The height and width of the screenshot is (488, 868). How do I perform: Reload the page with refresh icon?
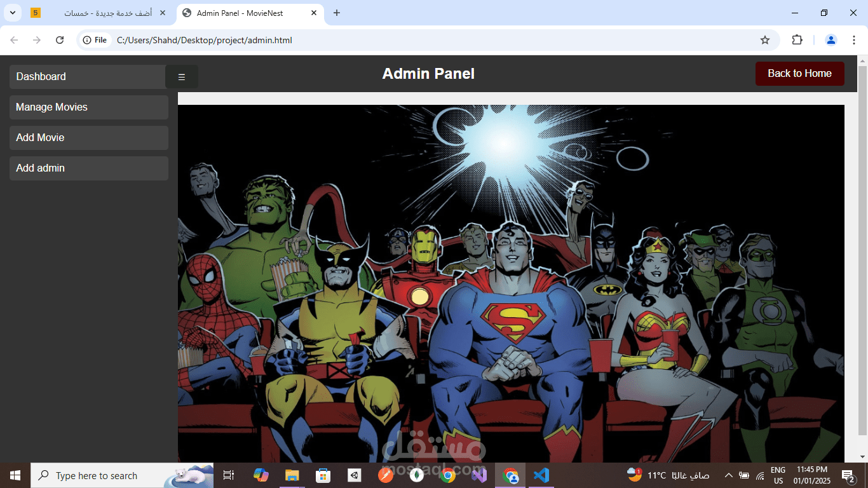60,40
